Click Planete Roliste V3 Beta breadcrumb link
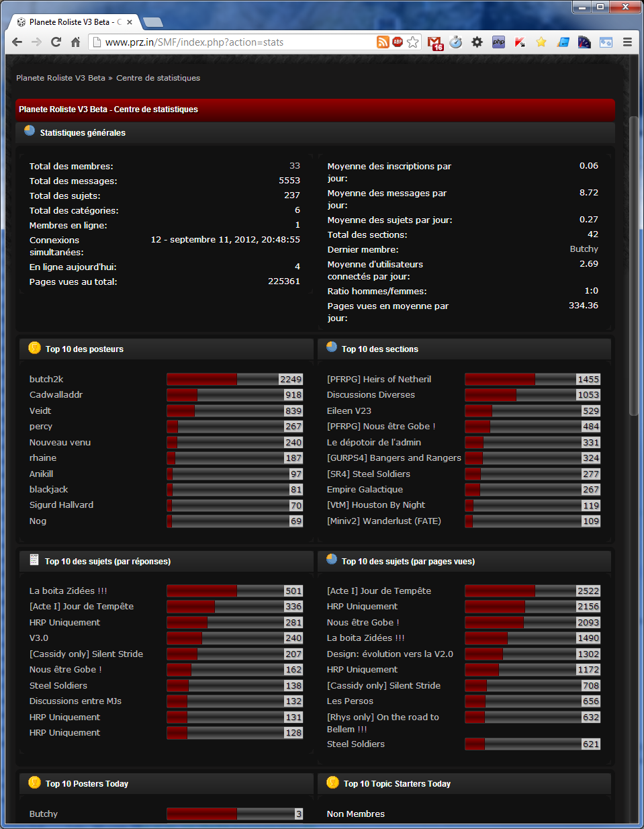The height and width of the screenshot is (829, 644). [60, 78]
